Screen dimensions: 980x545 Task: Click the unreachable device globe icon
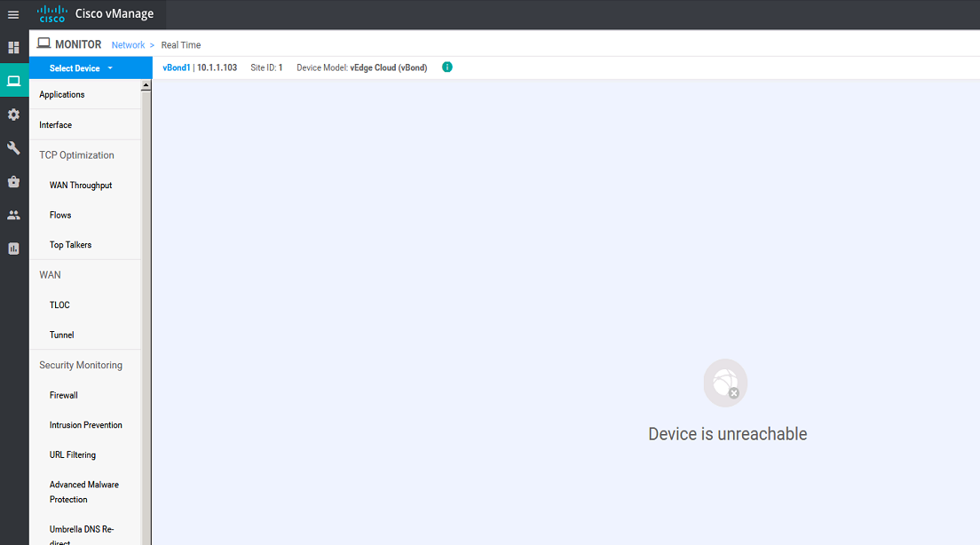(x=725, y=383)
